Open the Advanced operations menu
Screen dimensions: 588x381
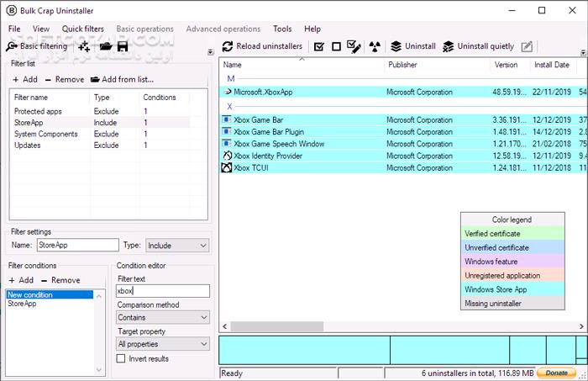(223, 29)
